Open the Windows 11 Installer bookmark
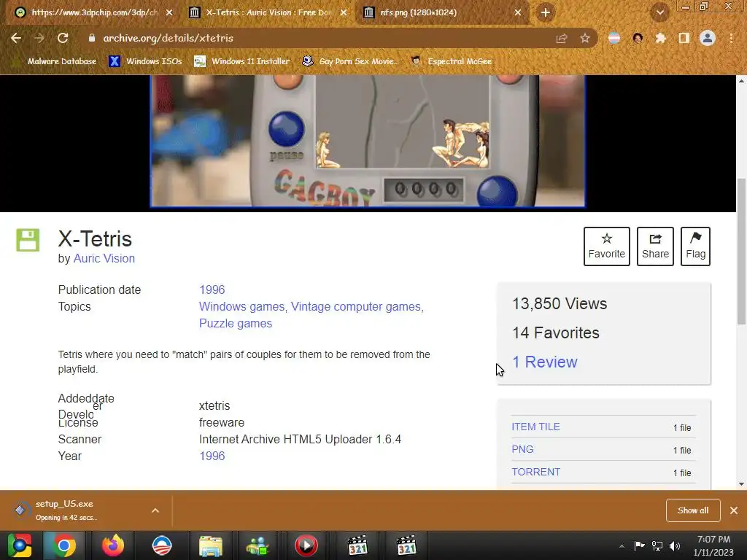Viewport: 747px width, 560px height. tap(242, 61)
